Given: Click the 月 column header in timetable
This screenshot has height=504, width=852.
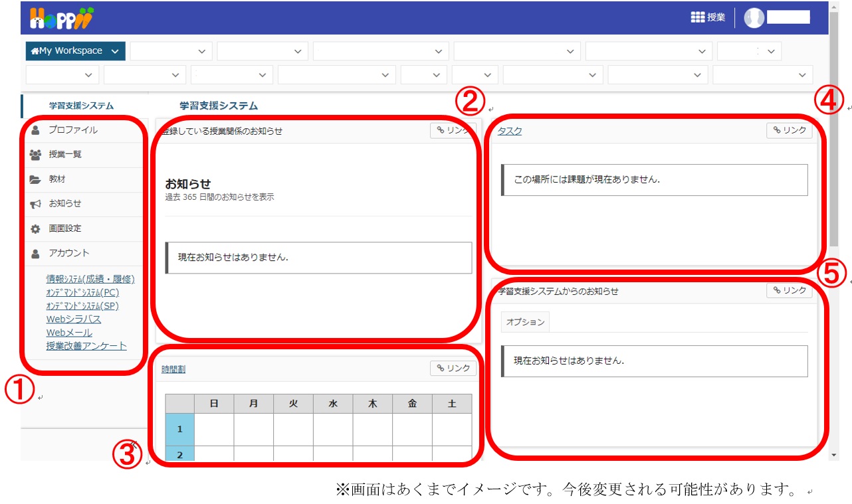Looking at the screenshot, I should [253, 404].
